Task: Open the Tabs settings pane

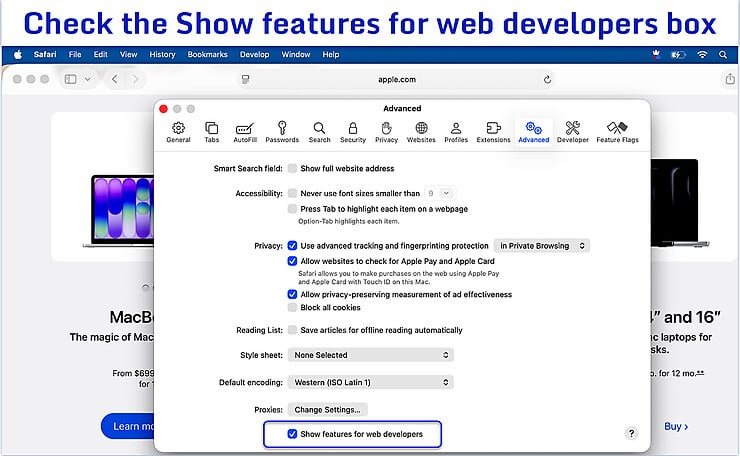Action: (x=211, y=132)
